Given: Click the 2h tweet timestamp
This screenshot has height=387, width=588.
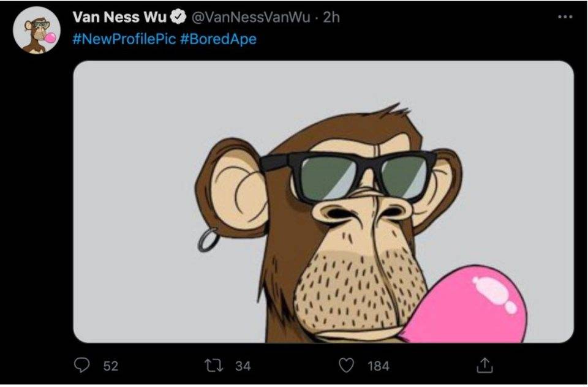Looking at the screenshot, I should tap(331, 17).
